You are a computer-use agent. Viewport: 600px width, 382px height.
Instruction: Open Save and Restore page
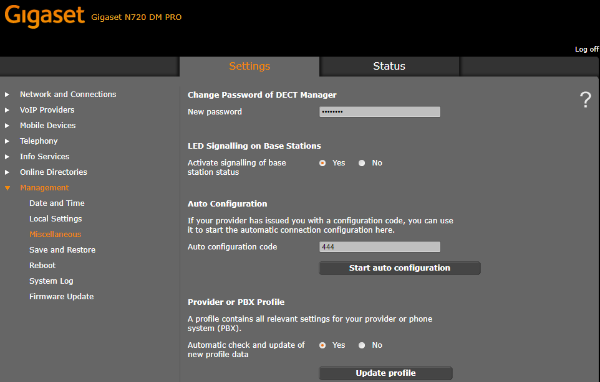pos(62,250)
